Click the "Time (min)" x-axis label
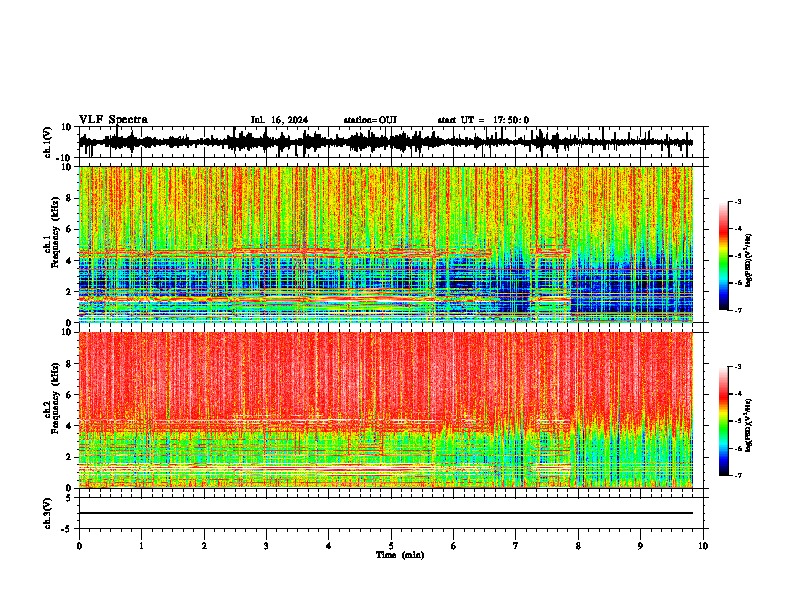 coord(400,555)
